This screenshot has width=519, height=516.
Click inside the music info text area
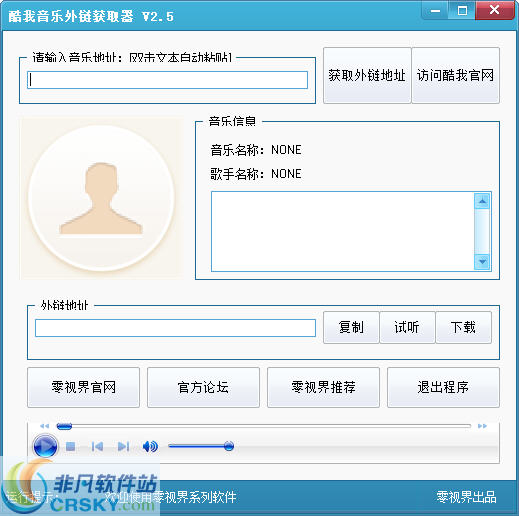343,231
